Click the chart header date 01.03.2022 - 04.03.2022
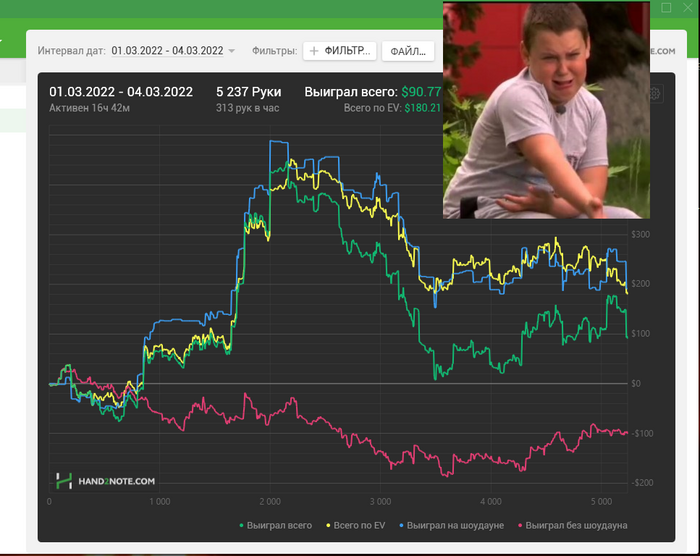 click(121, 92)
